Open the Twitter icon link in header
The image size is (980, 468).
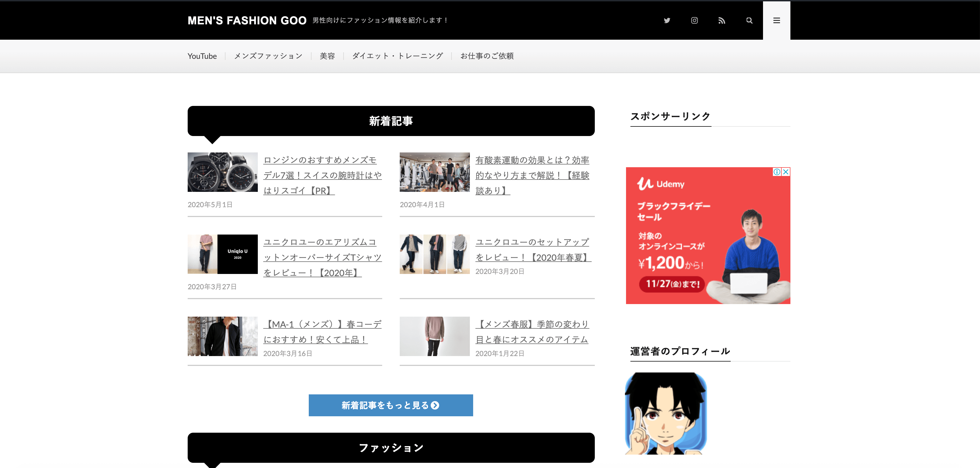(667, 21)
